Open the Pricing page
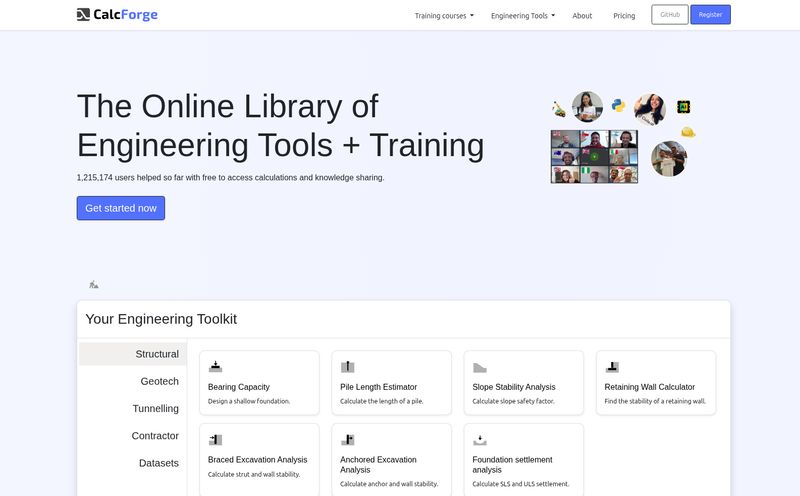The image size is (800, 496). pos(624,16)
